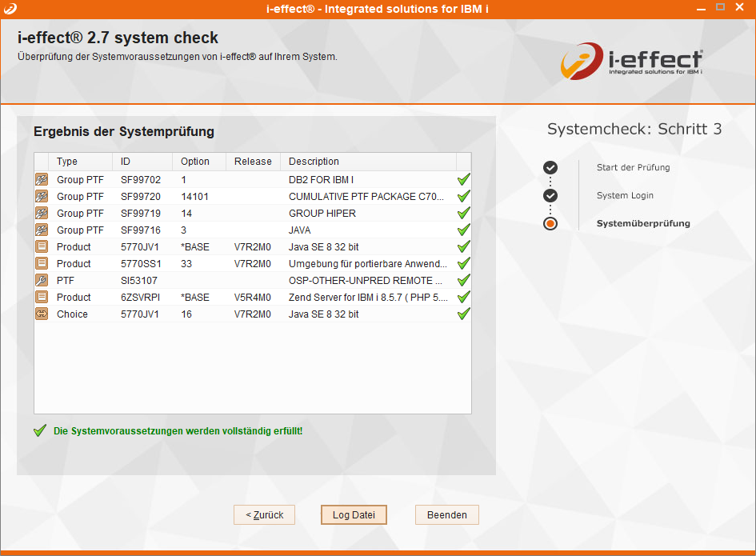This screenshot has width=756, height=556.
Task: Select the SF99702 ID cell
Action: (141, 180)
